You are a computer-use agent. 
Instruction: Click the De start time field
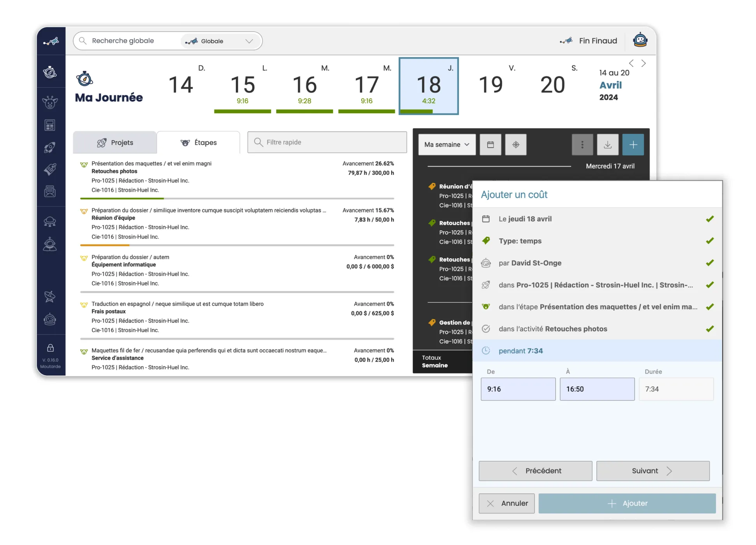pyautogui.click(x=518, y=389)
